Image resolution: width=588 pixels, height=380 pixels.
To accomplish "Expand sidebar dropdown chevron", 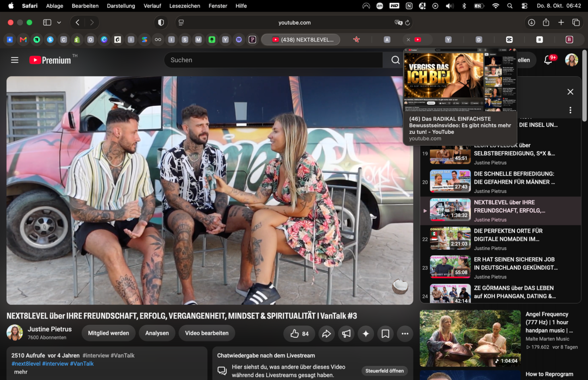I will 59,22.
